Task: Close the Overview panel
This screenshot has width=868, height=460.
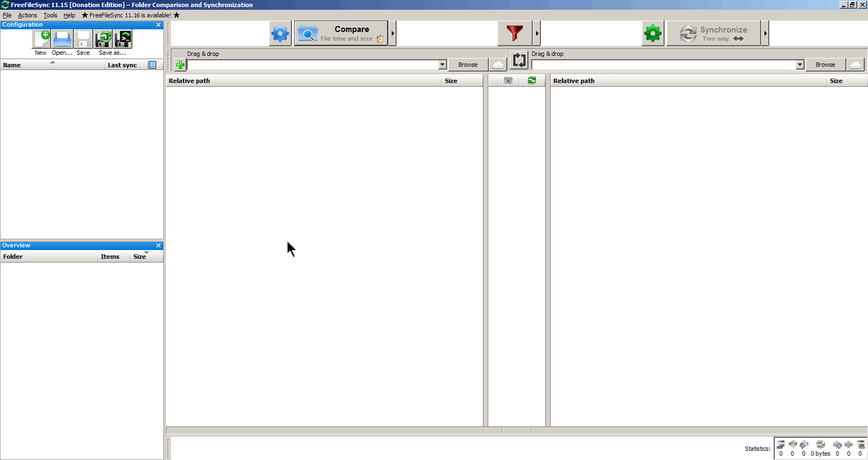Action: pyautogui.click(x=158, y=246)
